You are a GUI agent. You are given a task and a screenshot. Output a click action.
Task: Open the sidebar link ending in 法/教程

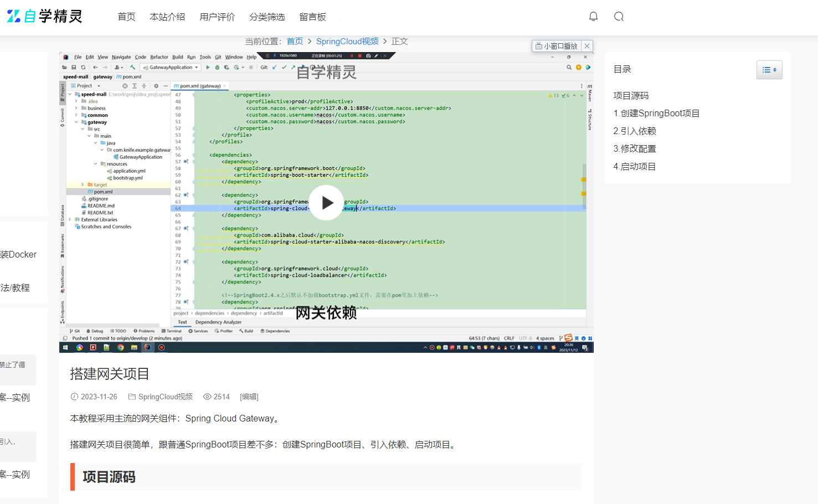coord(15,288)
